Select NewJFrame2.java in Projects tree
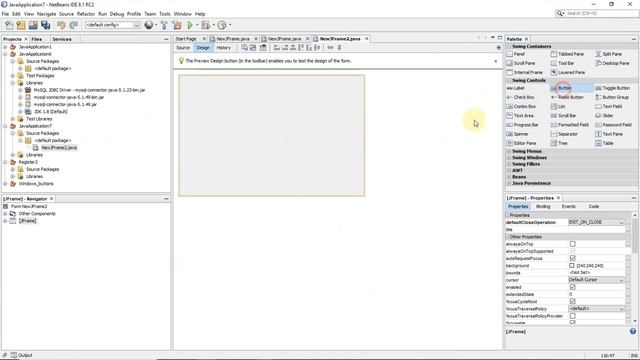 pos(58,148)
